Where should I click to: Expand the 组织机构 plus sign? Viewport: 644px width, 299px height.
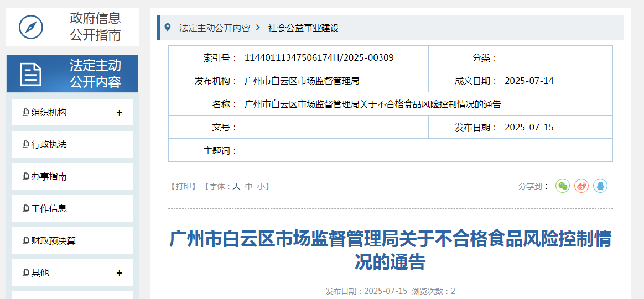pos(120,112)
